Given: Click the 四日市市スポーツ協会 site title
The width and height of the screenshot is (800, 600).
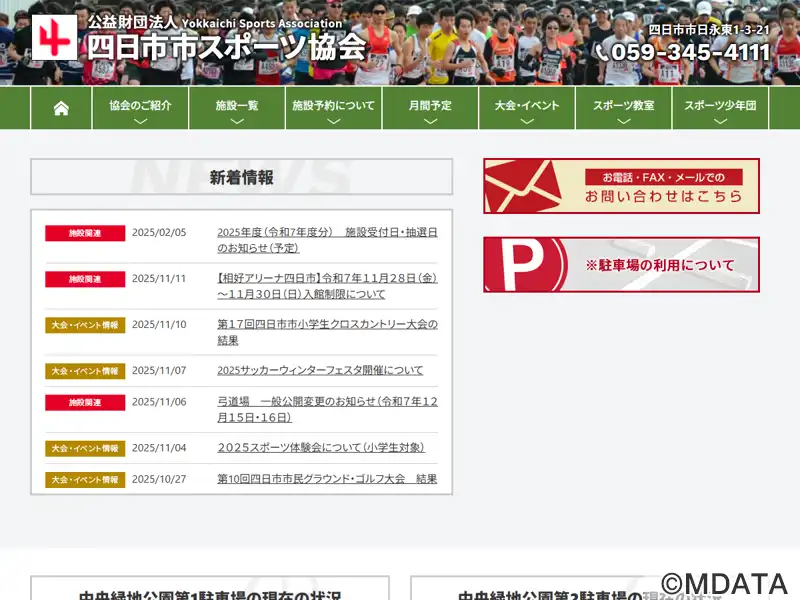Looking at the screenshot, I should (227, 47).
